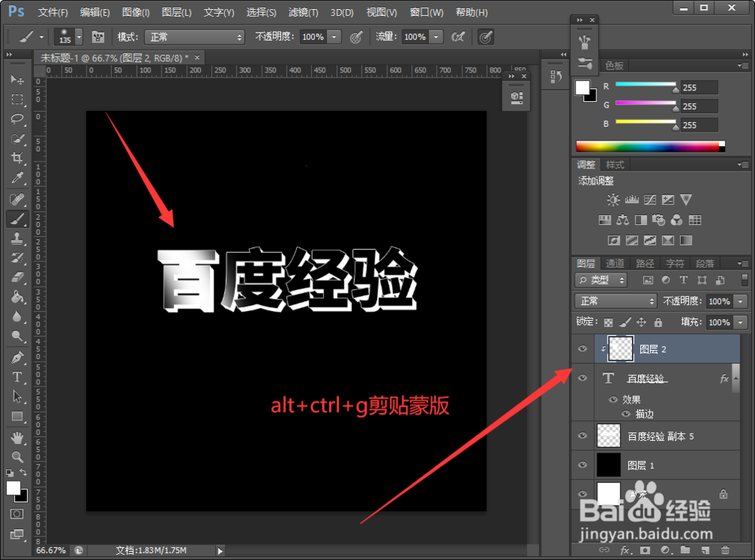
Task: Open the layer filter 类型 dropdown
Action: coord(601,280)
